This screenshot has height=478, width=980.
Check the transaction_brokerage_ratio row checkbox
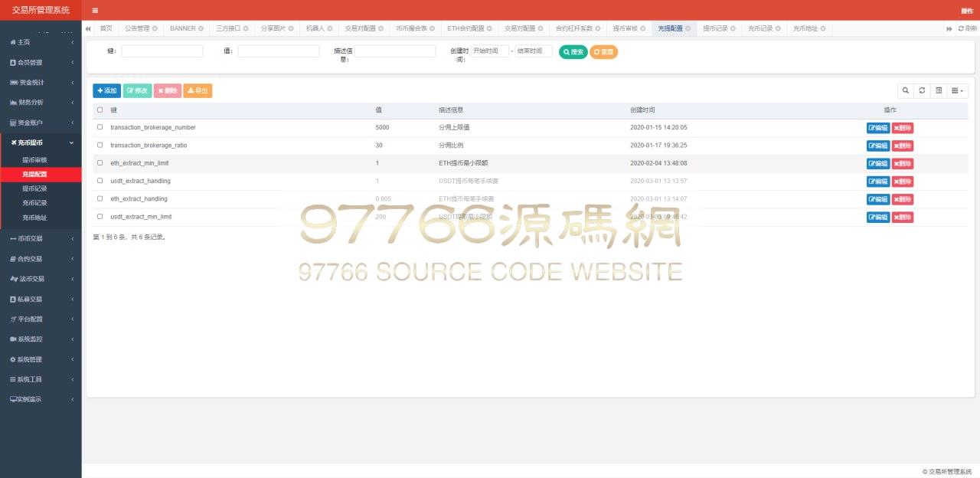pos(100,145)
